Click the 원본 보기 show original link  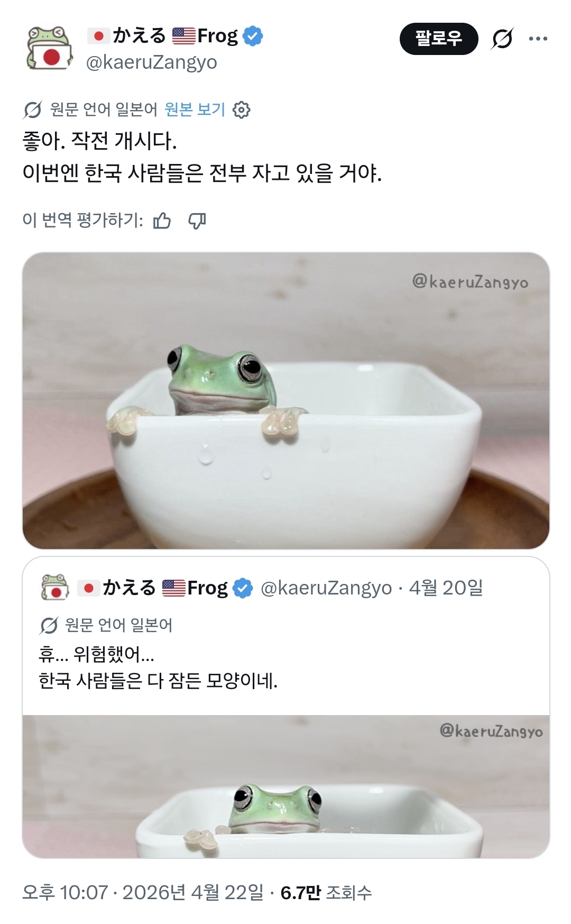click(195, 109)
